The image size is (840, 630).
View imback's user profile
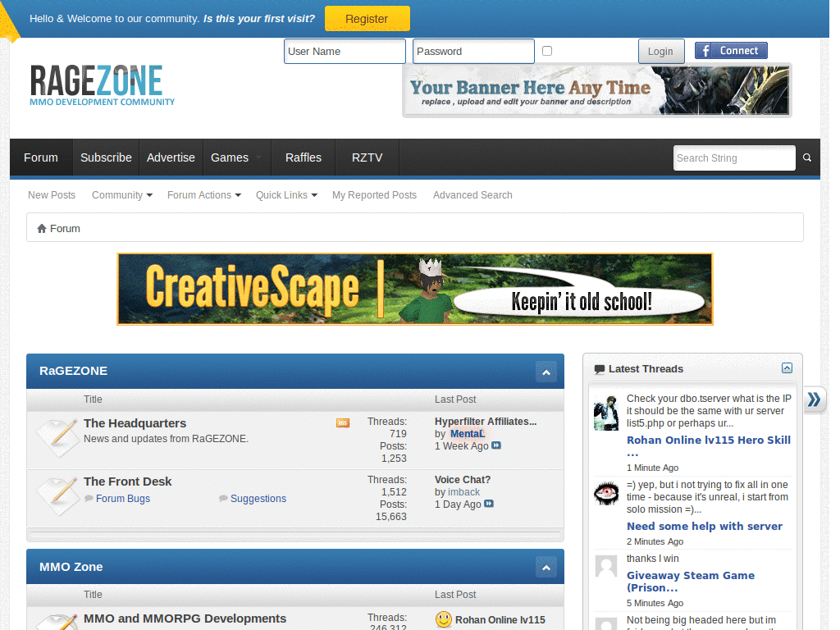point(464,492)
